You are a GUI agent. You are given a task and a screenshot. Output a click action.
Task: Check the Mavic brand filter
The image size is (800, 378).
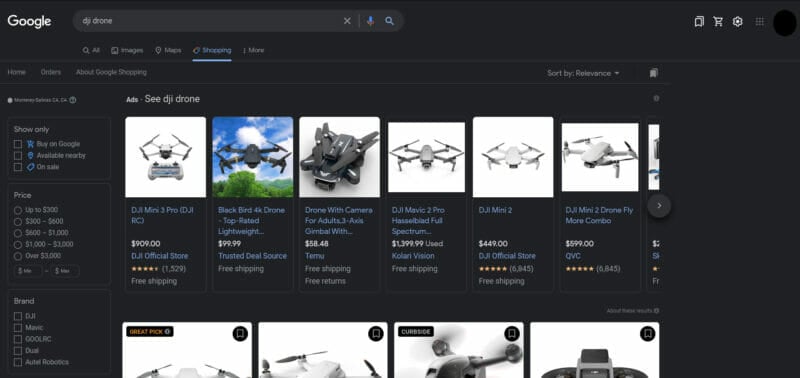[18, 327]
